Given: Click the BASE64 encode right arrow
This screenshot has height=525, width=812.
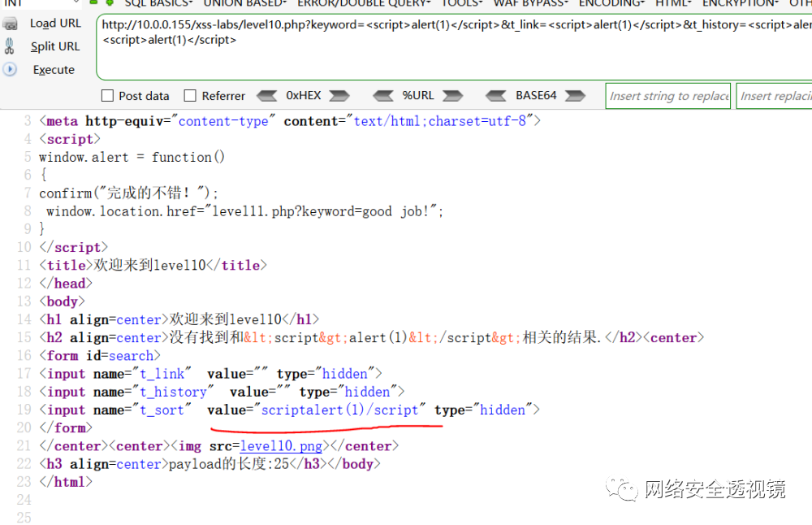Looking at the screenshot, I should pyautogui.click(x=575, y=96).
